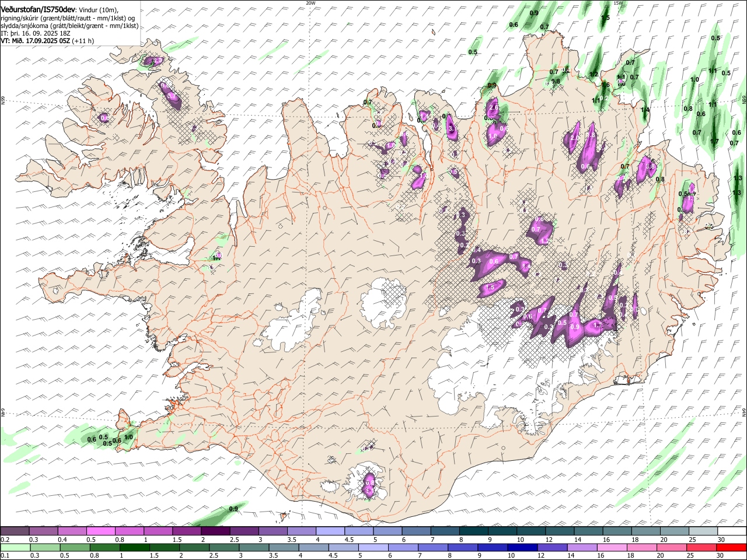Click the blue rain swatch between 8 and 9
Screen dimensions: 747x560
[463, 548]
